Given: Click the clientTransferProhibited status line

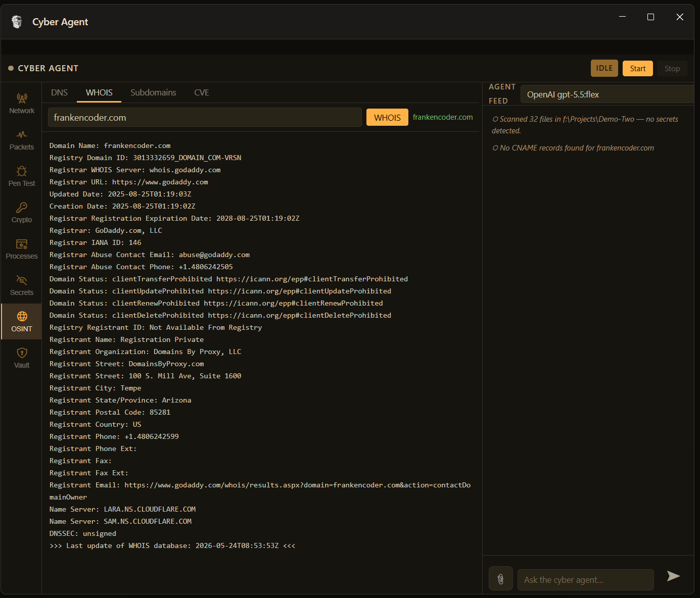Looking at the screenshot, I should [228, 279].
